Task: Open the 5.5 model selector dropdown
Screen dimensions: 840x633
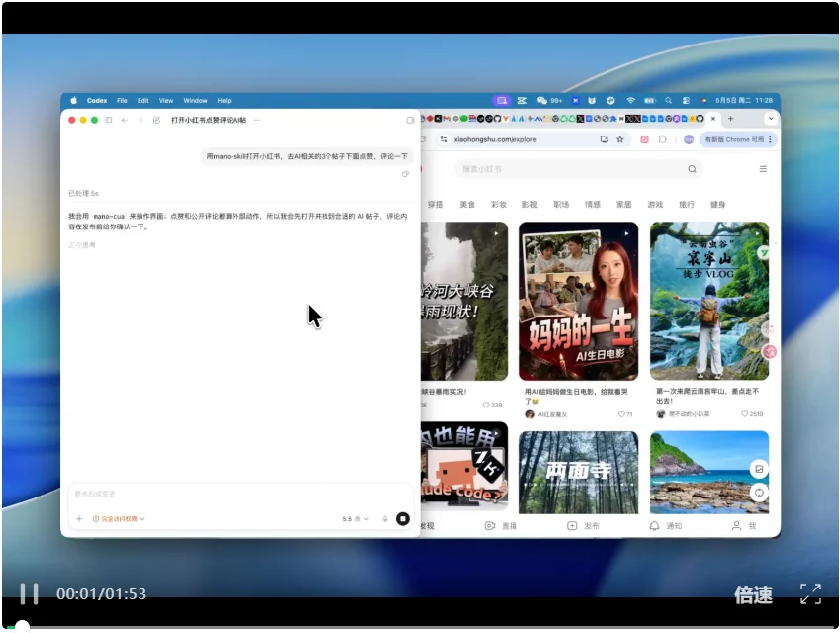Action: pos(355,519)
